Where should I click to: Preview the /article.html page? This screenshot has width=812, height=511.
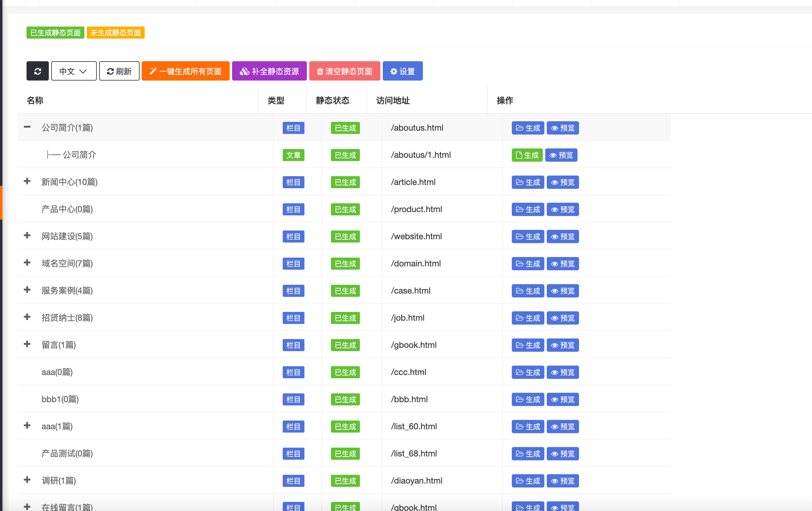[x=562, y=182]
